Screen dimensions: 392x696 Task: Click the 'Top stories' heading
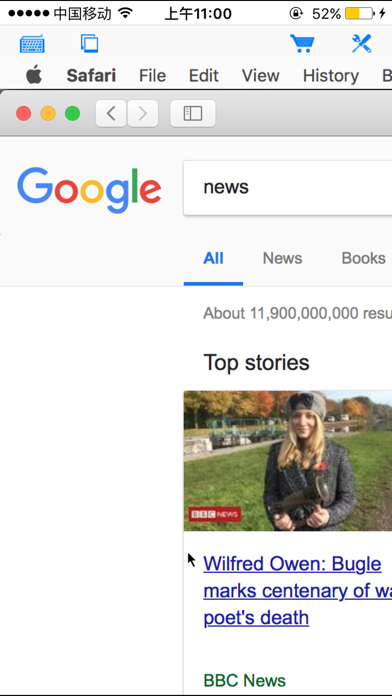(256, 363)
